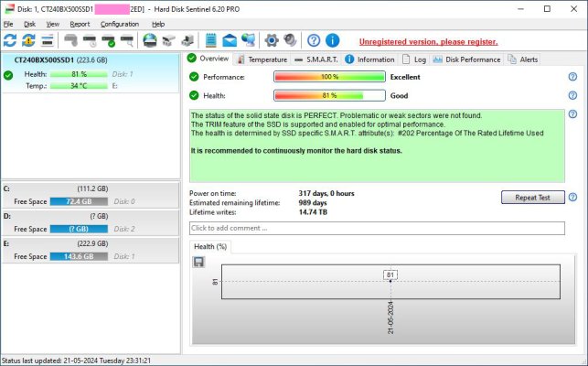
Task: Click the network computers globe icon
Action: (x=248, y=40)
